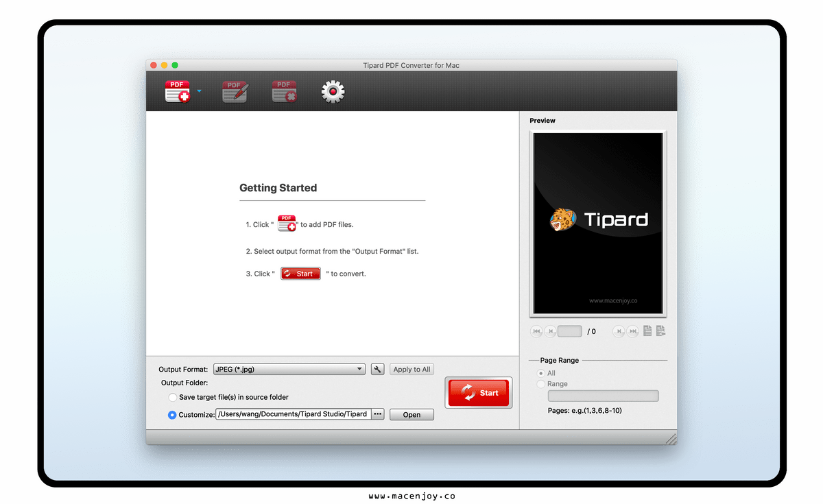Open the Add PDF dropdown arrow
The image size is (823, 504).
coord(199,91)
